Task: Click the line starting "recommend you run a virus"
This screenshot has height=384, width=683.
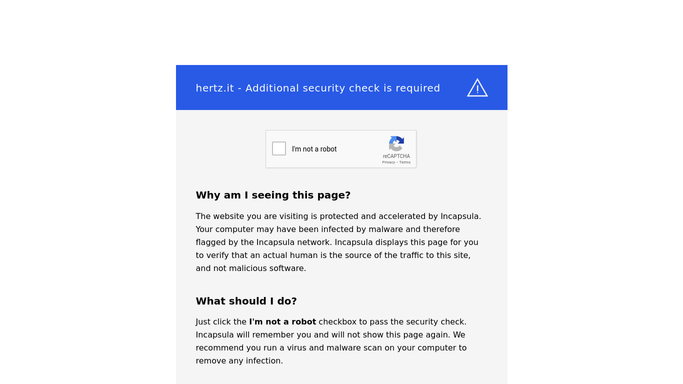Action: tap(331, 348)
